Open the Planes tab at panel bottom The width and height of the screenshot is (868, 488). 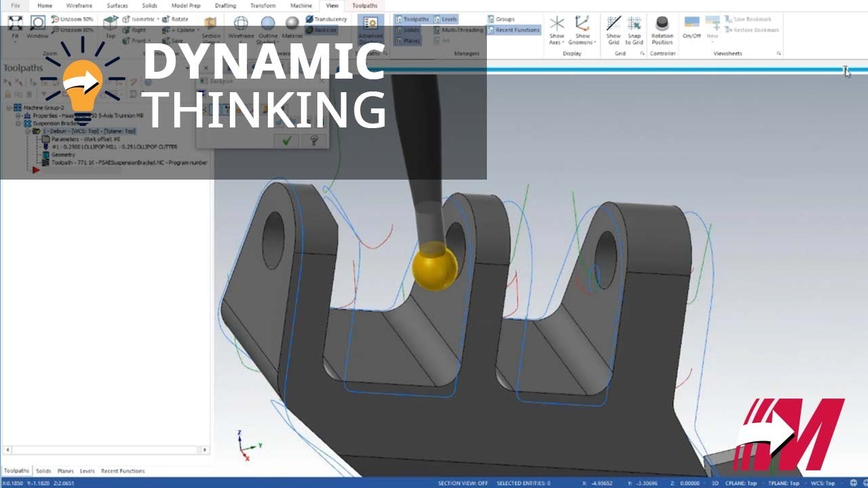[66, 470]
